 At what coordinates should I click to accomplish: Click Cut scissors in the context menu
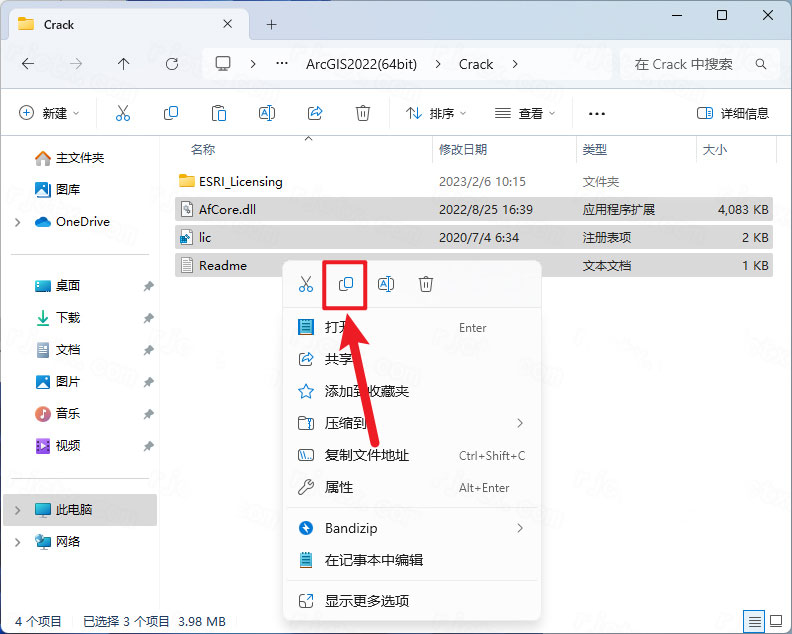[306, 284]
